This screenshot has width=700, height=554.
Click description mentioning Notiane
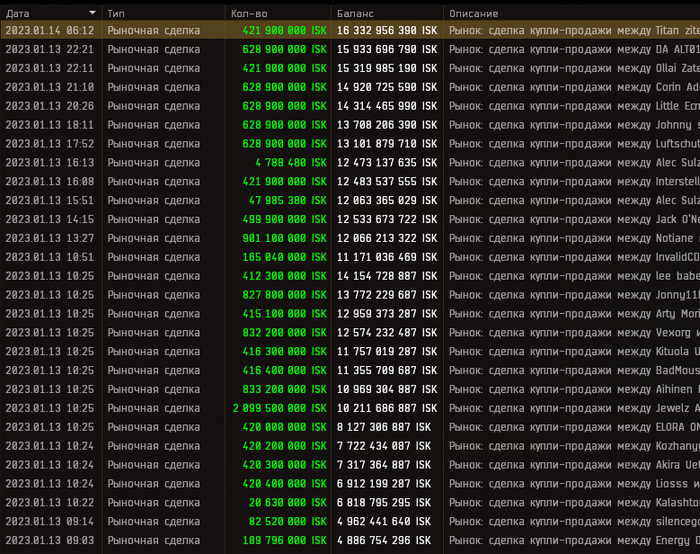click(x=574, y=238)
